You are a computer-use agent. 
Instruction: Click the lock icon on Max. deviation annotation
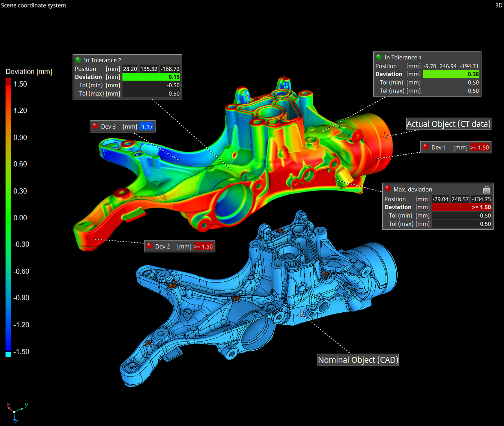[486, 189]
